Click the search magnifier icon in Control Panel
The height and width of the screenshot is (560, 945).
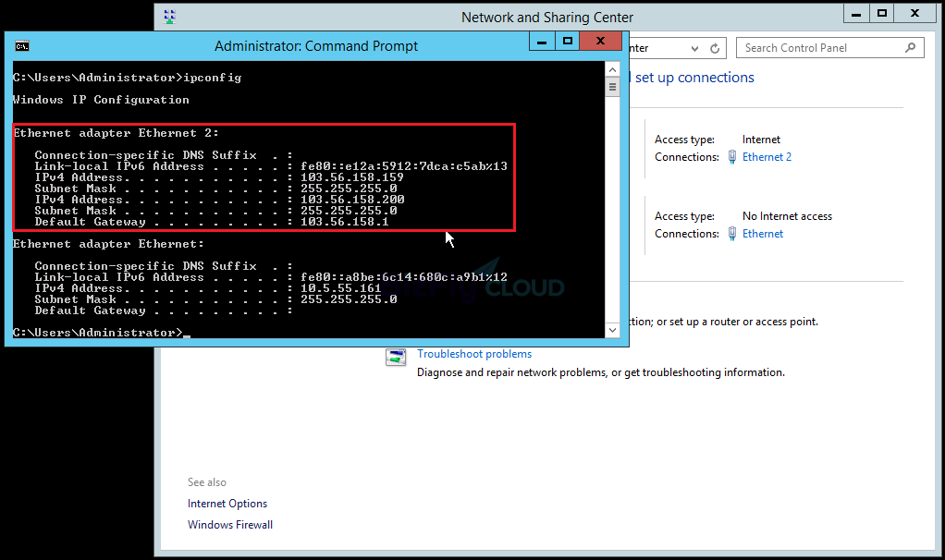coord(910,47)
